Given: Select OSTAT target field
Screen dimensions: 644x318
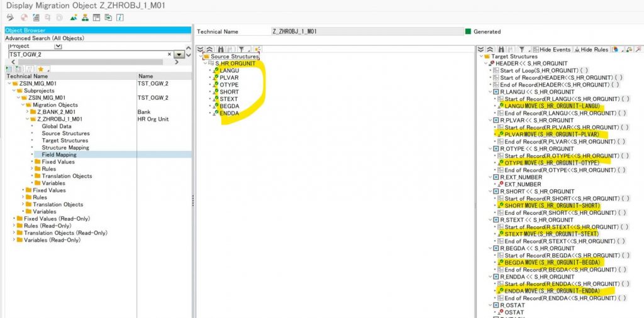Looking at the screenshot, I should [x=514, y=312].
